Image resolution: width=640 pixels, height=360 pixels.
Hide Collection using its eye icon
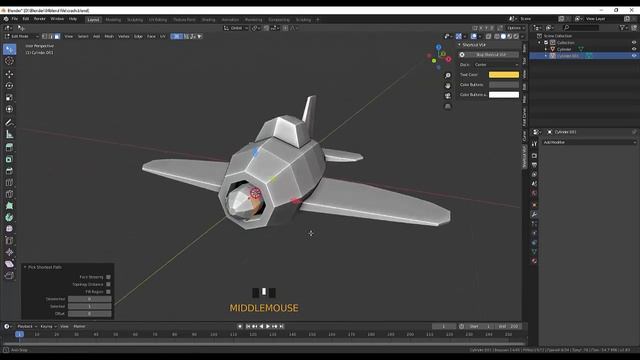[634, 42]
